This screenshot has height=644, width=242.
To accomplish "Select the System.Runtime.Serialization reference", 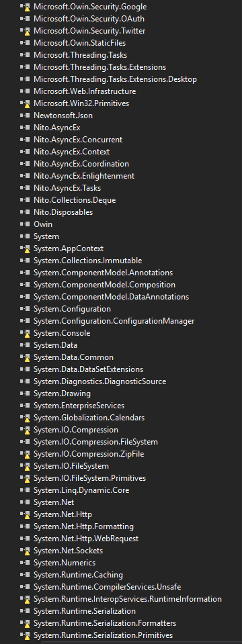I will [85, 610].
